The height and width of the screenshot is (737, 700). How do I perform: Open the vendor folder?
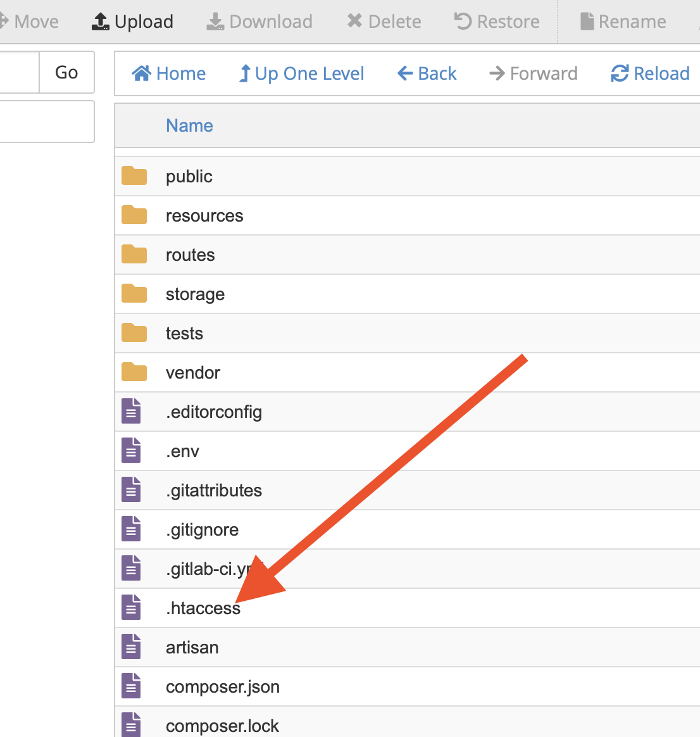[x=193, y=372]
